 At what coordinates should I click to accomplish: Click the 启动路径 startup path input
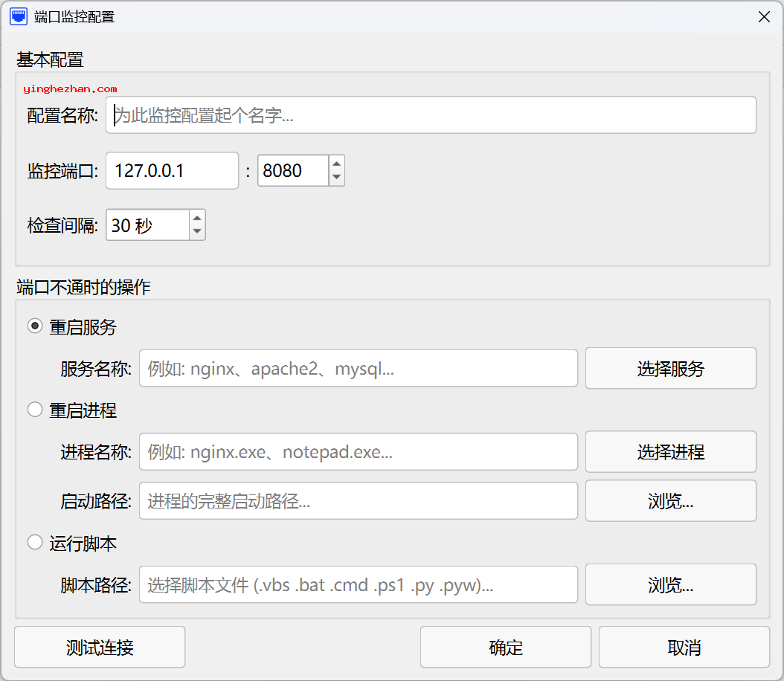[358, 500]
